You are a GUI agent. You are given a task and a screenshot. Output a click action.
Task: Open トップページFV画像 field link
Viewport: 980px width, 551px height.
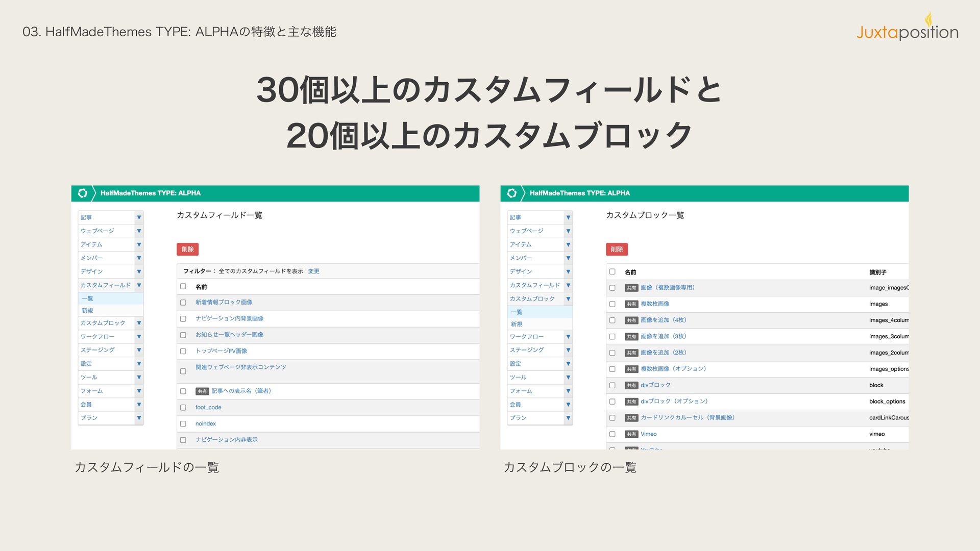(x=221, y=351)
